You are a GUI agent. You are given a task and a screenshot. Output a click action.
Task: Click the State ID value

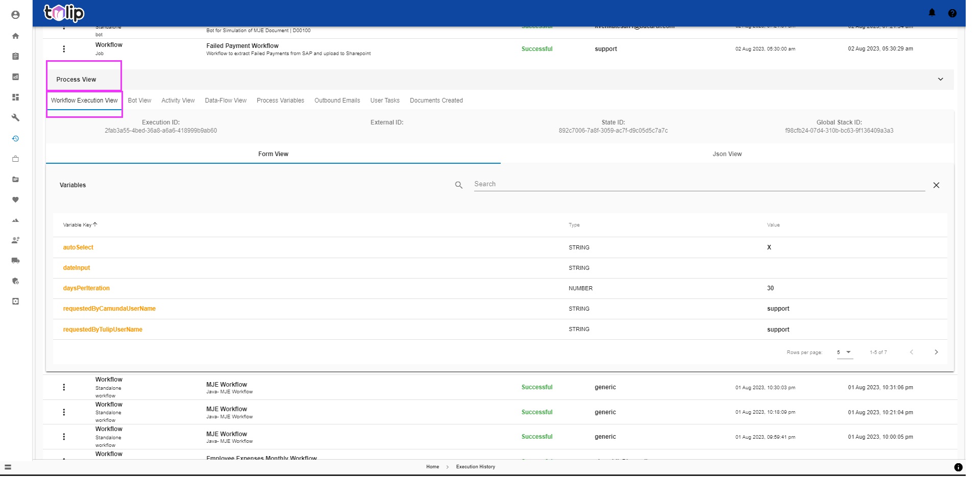point(613,131)
